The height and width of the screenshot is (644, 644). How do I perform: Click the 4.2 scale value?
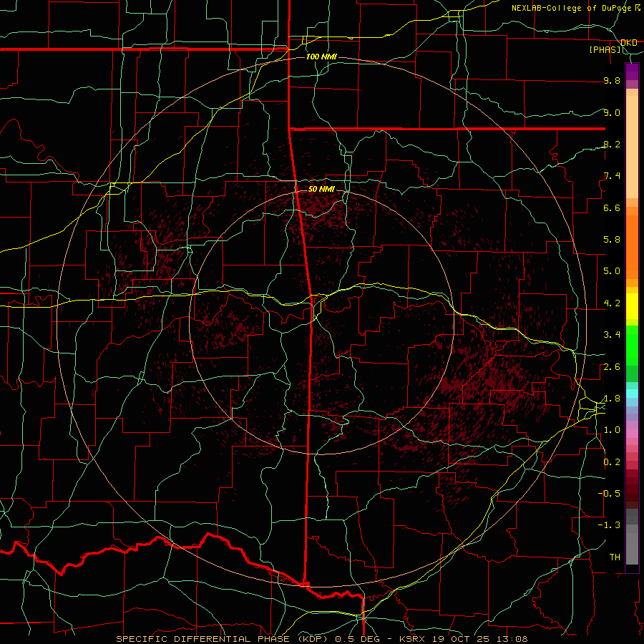click(x=612, y=303)
